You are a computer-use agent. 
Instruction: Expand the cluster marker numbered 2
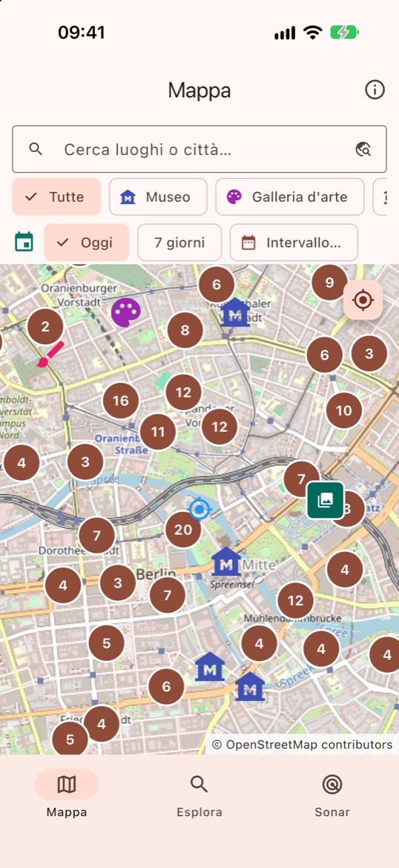[44, 326]
